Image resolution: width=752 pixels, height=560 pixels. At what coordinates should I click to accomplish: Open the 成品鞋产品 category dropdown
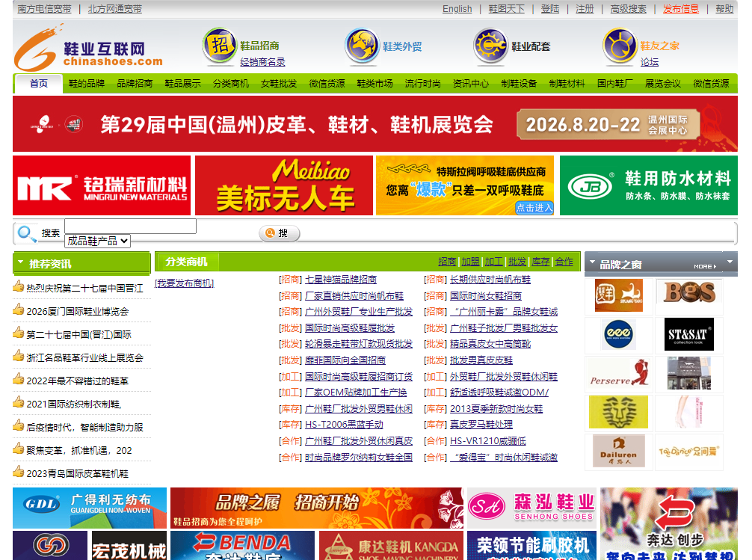point(97,241)
